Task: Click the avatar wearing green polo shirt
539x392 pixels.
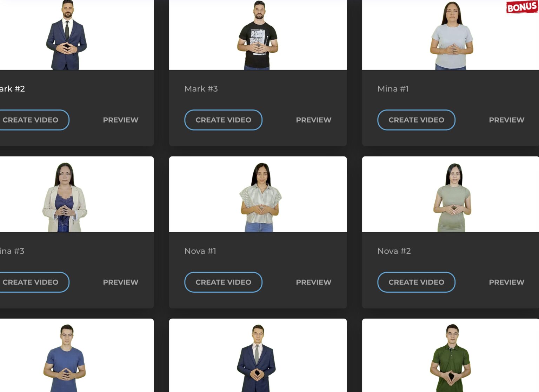Action: pos(453,358)
